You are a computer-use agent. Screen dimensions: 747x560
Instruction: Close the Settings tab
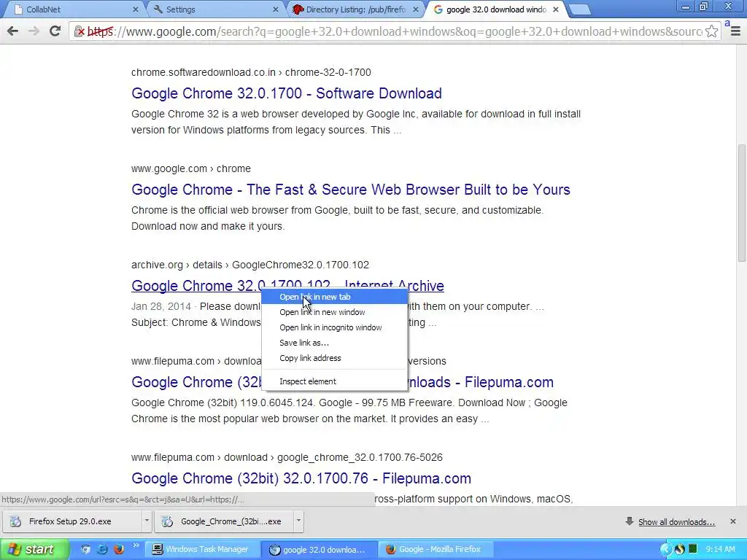pyautogui.click(x=275, y=9)
